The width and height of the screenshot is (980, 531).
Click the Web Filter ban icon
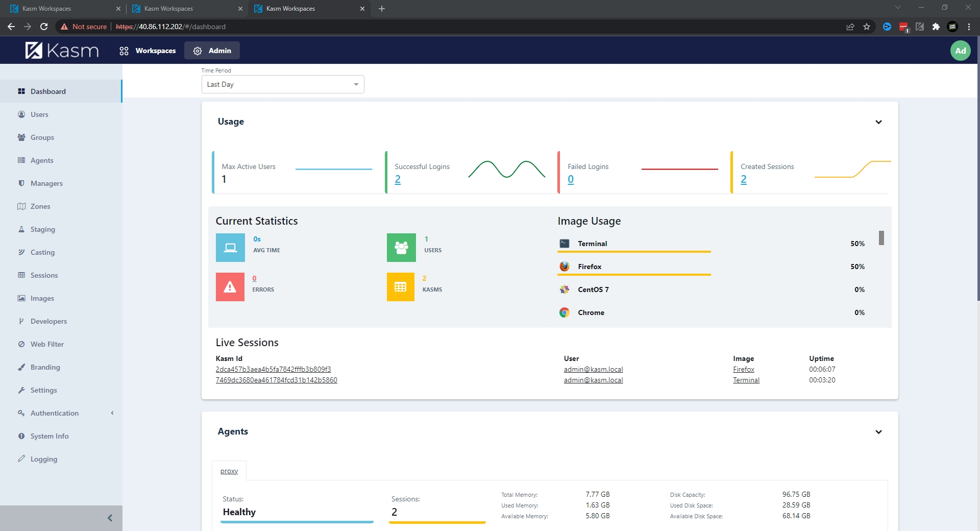tap(21, 344)
